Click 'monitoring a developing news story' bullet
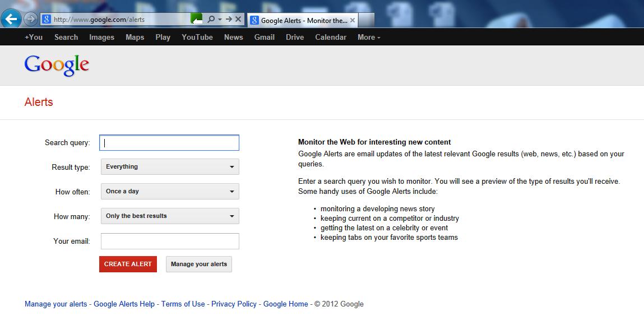This screenshot has width=644, height=325. 377,209
